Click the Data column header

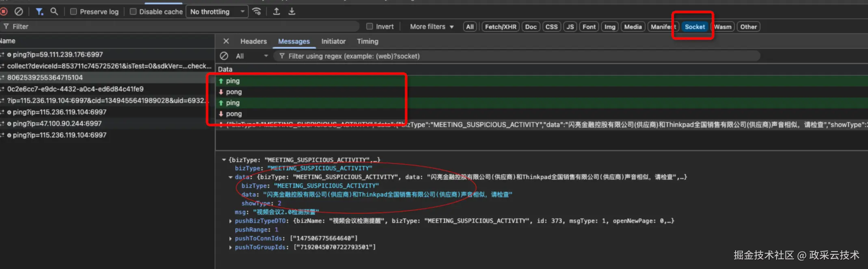(542, 69)
